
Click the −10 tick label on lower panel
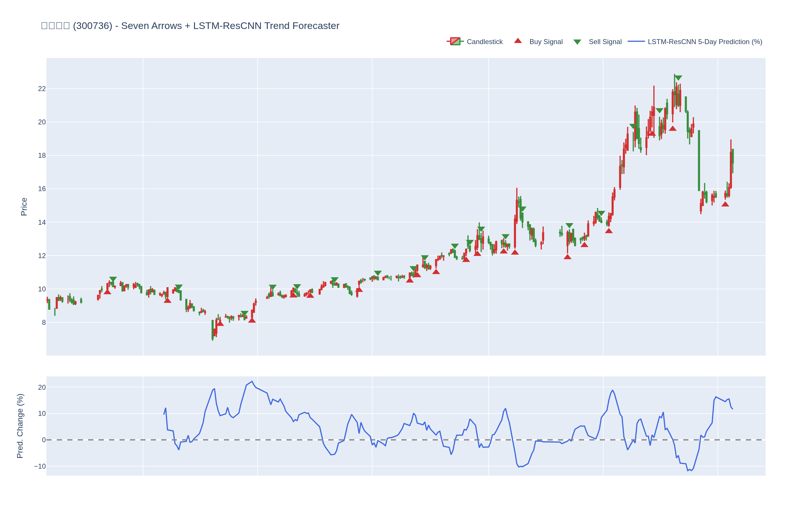tap(40, 466)
